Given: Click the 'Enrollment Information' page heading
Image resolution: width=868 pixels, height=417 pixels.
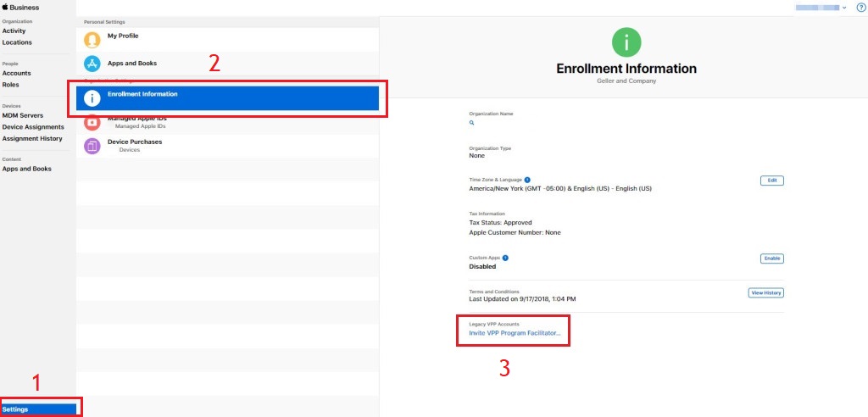Looking at the screenshot, I should tap(626, 69).
